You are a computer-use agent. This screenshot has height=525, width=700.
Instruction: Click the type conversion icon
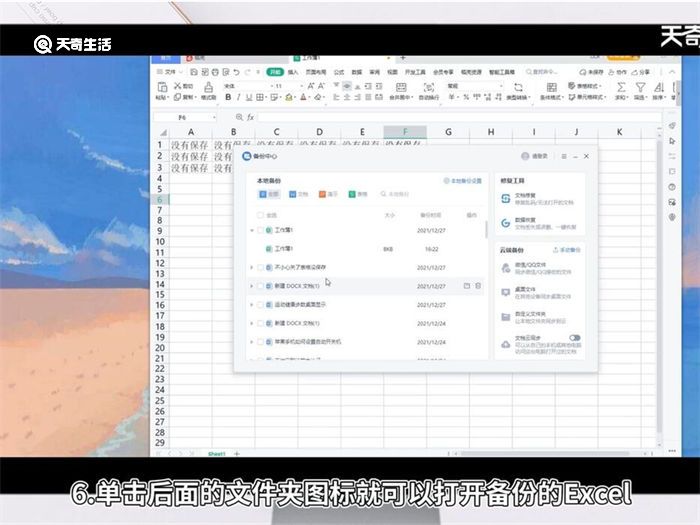coord(518,87)
